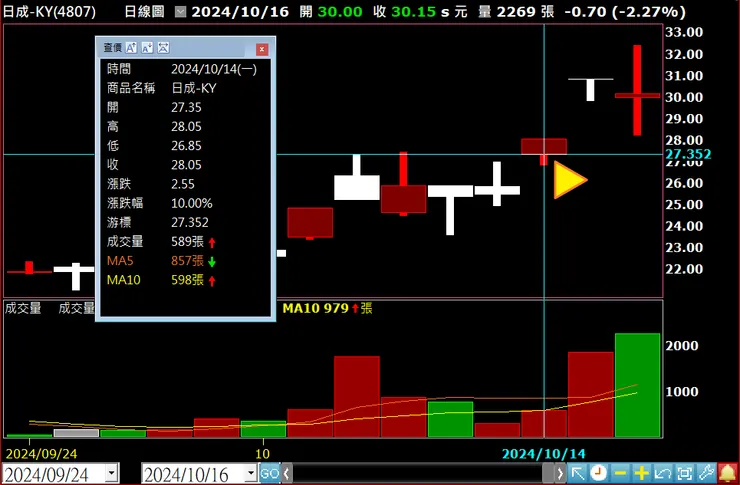This screenshot has height=485, width=740.
Task: Click the undo arrow icon
Action: 663,473
